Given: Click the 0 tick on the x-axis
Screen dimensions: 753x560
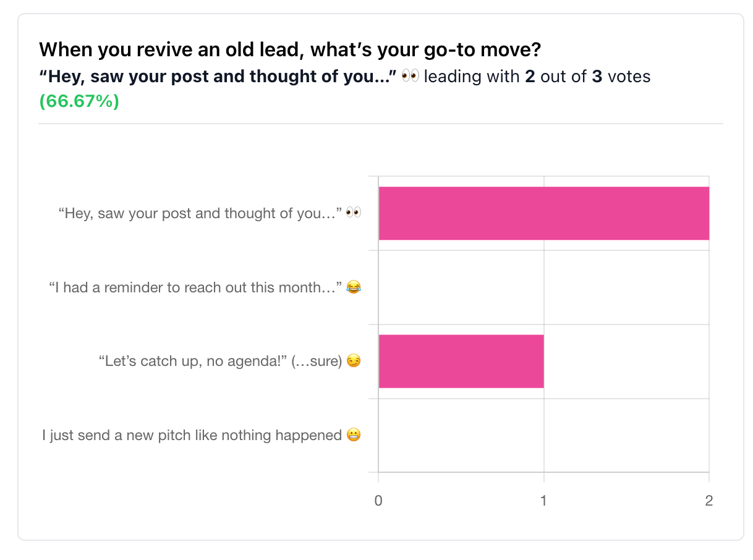Looking at the screenshot, I should point(378,501).
